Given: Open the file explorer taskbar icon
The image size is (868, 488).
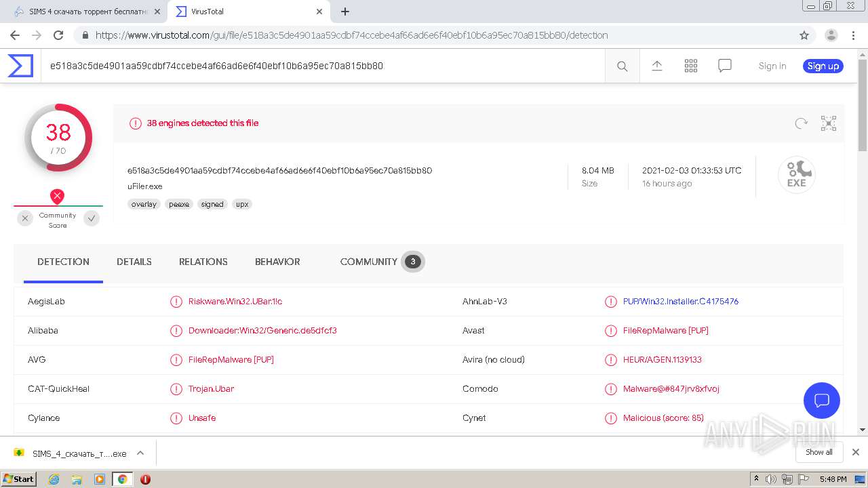Looking at the screenshot, I should point(77,479).
